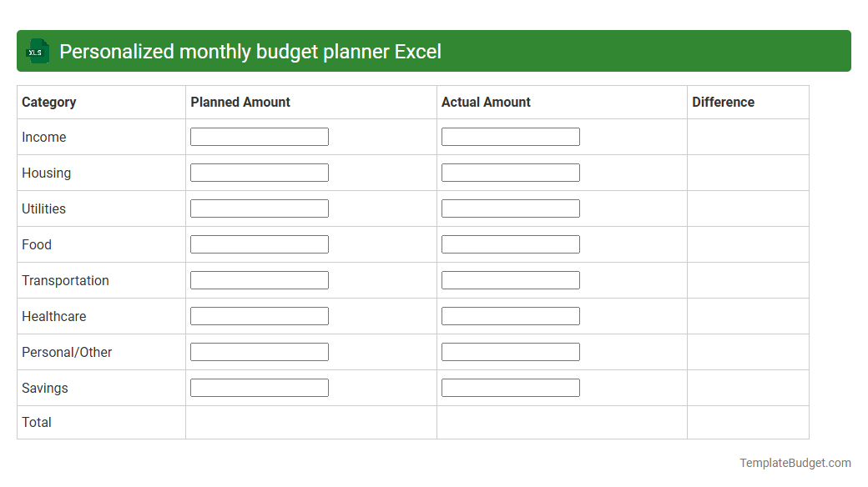Select the Housing actual amount box

[510, 172]
